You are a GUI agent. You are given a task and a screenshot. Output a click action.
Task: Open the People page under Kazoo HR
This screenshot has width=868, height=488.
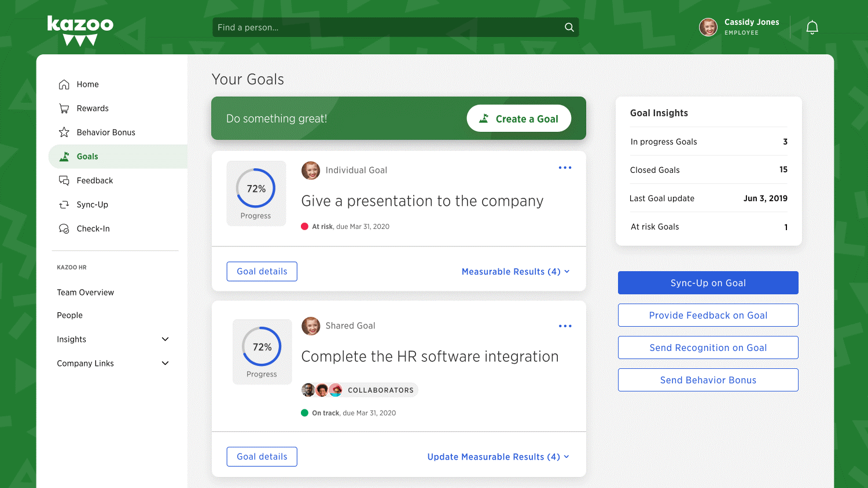click(69, 315)
